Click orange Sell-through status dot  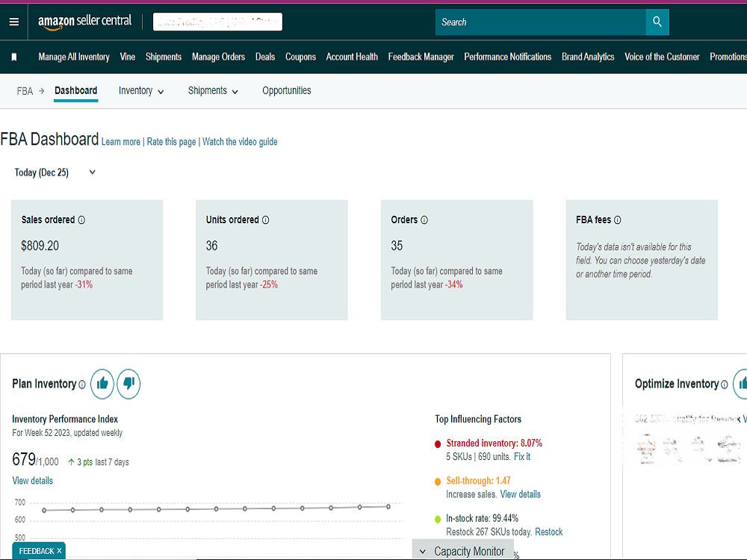[x=438, y=482]
